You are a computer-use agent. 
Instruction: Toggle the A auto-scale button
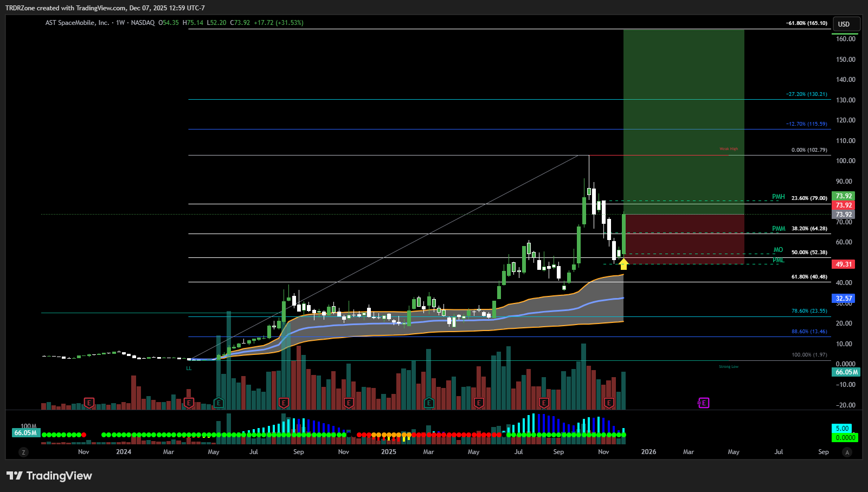pos(847,452)
